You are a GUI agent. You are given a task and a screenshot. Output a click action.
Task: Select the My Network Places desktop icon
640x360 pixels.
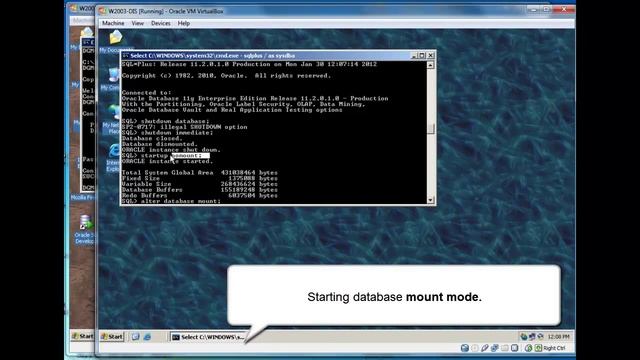click(x=114, y=112)
